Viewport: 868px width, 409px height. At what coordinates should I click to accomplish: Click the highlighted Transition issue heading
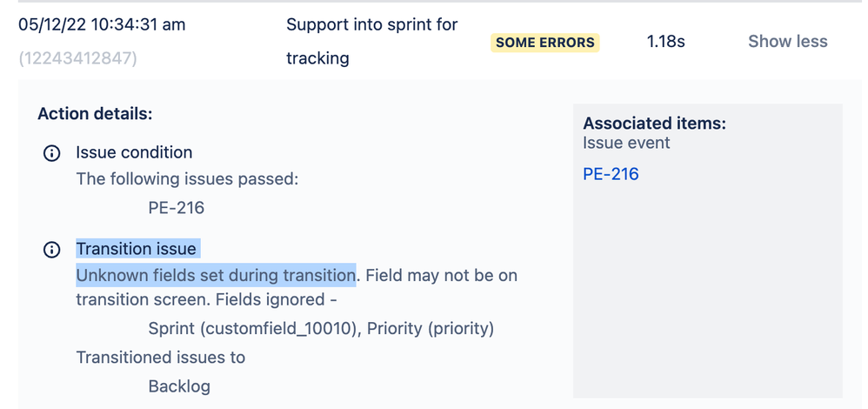coord(137,249)
